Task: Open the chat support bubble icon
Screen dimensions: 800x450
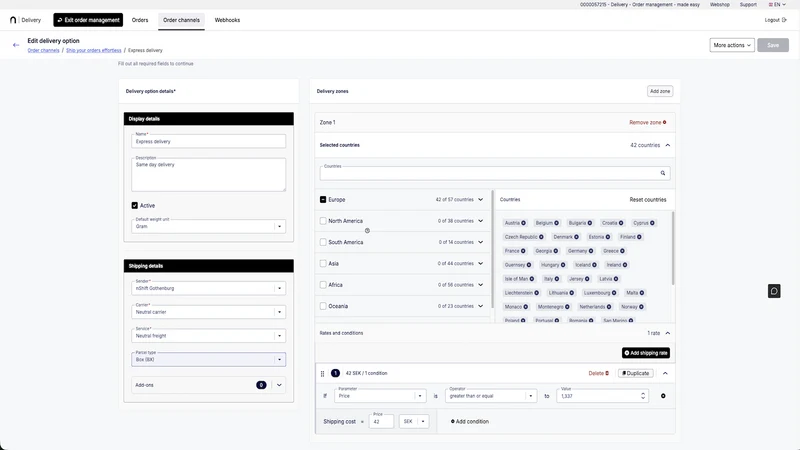Action: pyautogui.click(x=774, y=291)
